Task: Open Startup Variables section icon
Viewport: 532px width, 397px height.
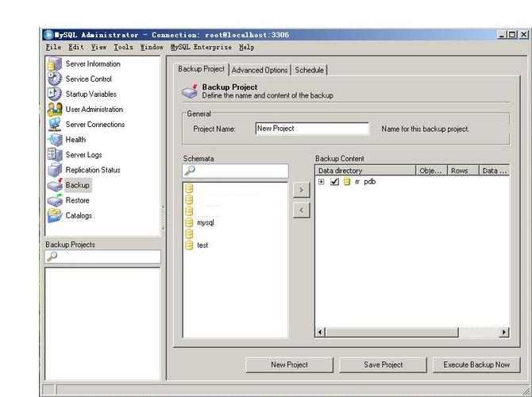Action: 54,94
